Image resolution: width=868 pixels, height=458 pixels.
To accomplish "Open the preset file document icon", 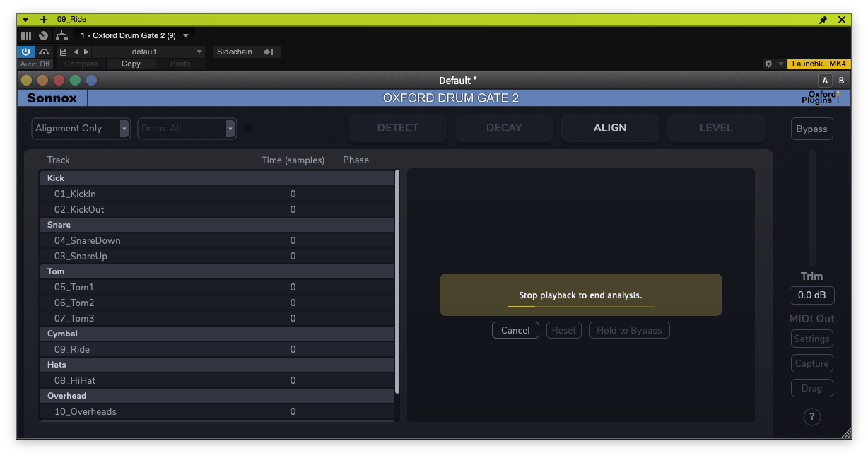I will 63,52.
